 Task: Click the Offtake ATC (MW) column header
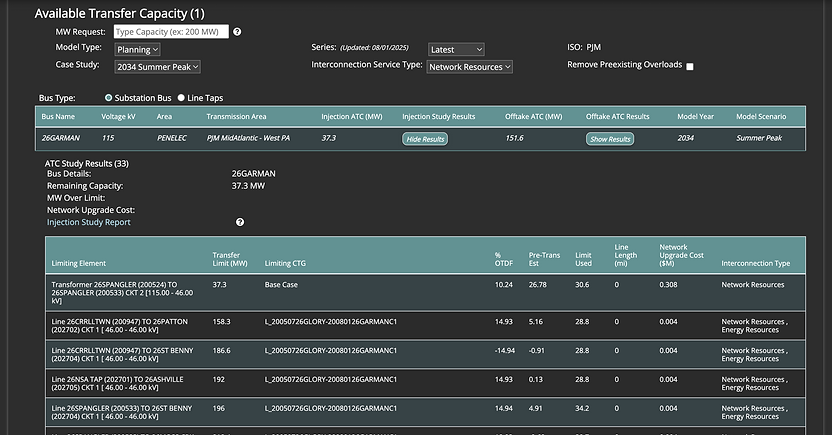click(533, 117)
